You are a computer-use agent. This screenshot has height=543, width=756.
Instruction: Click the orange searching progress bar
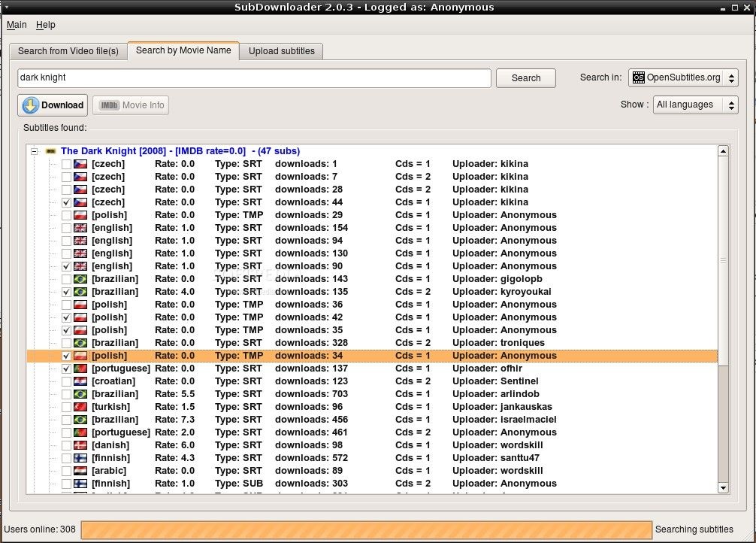pyautogui.click(x=367, y=530)
